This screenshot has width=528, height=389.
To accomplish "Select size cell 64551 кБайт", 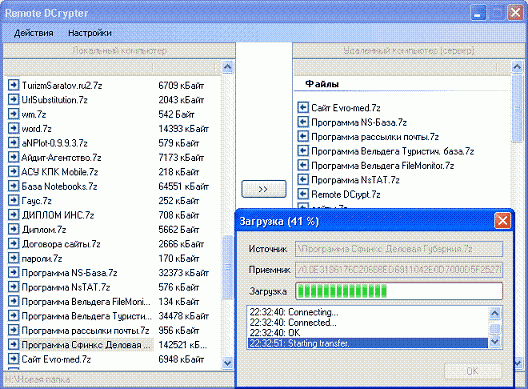I will (x=184, y=186).
